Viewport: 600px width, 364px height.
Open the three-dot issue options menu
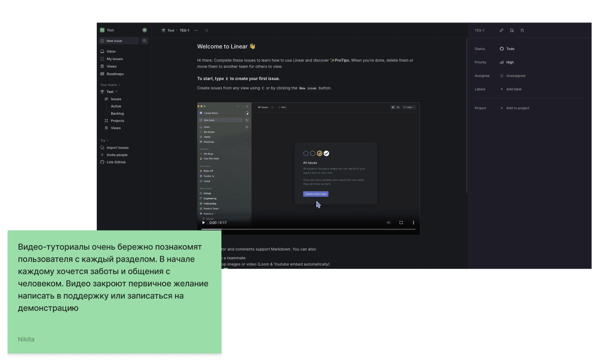click(196, 30)
